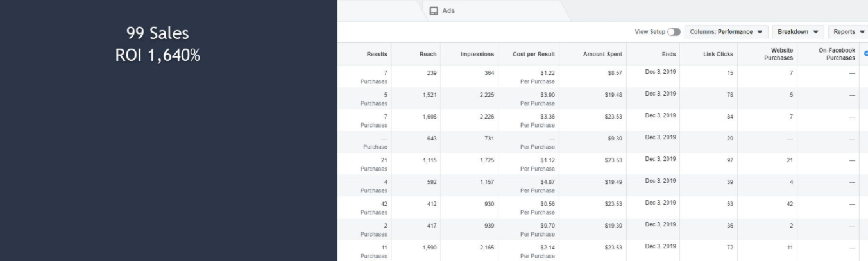Image resolution: width=868 pixels, height=261 pixels.
Task: Sort by Amount Spent column
Action: (602, 54)
